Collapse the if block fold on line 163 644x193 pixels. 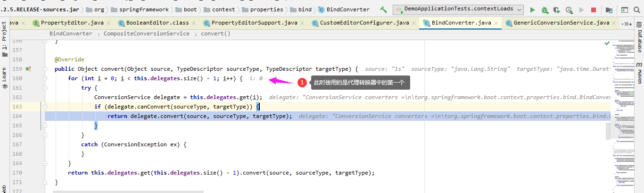tap(46, 107)
